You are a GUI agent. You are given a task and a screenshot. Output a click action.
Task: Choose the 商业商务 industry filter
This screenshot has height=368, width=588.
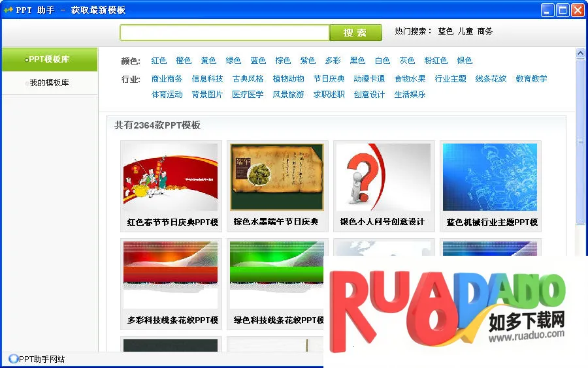[x=167, y=79]
